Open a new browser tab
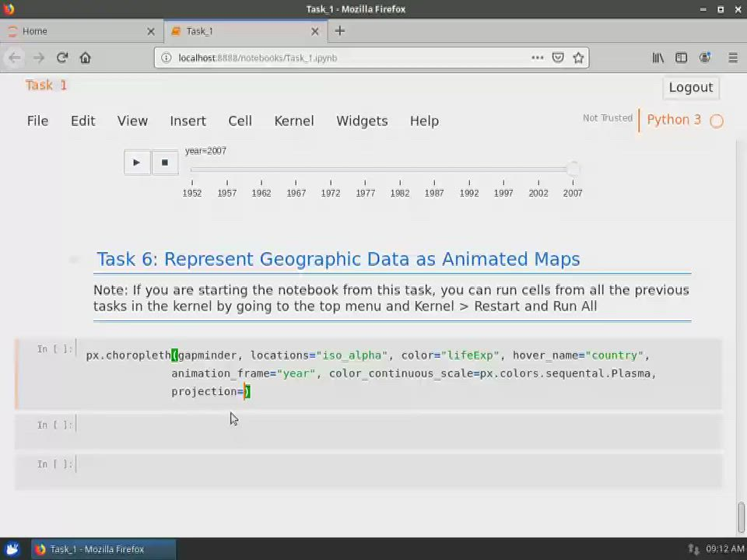747x560 pixels. pos(339,31)
